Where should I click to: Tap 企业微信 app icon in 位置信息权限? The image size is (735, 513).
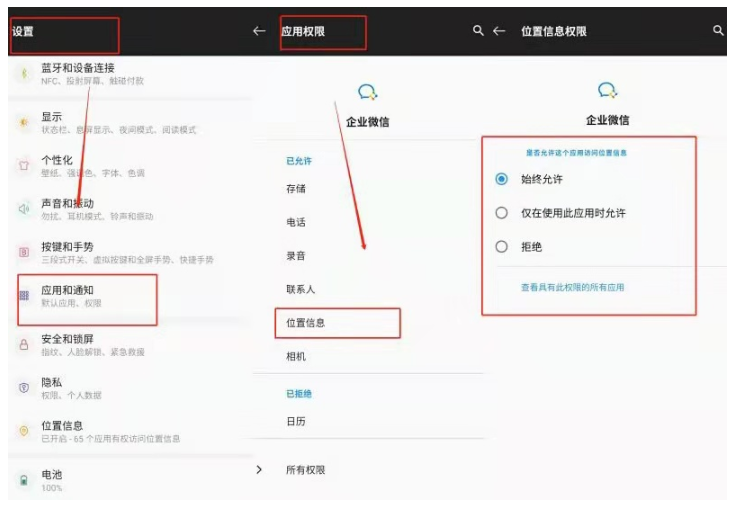608,90
